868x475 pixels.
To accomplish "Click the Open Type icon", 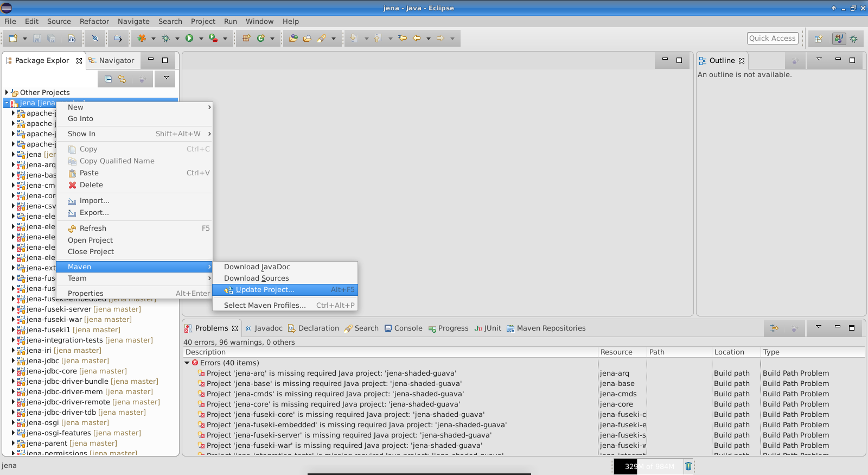I will 293,39.
